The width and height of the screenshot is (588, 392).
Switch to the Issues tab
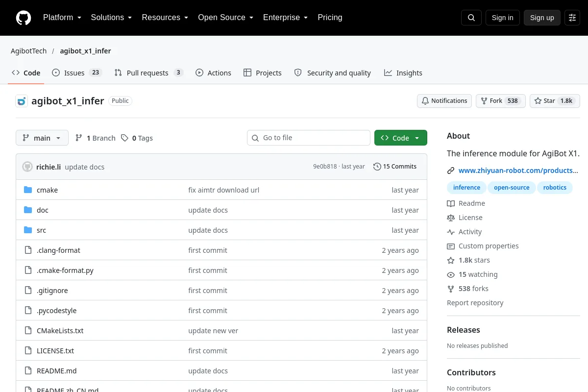click(76, 73)
